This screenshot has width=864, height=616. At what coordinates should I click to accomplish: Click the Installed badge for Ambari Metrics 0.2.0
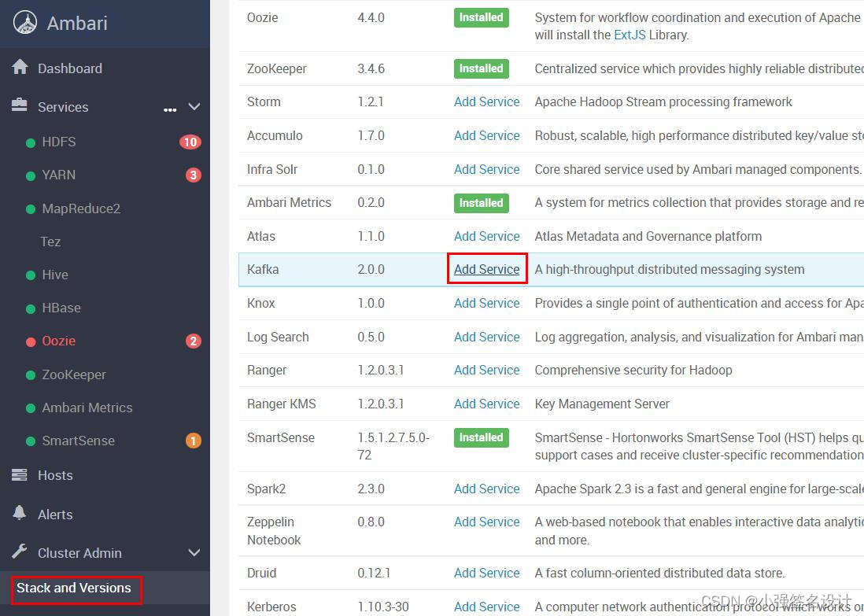click(481, 203)
